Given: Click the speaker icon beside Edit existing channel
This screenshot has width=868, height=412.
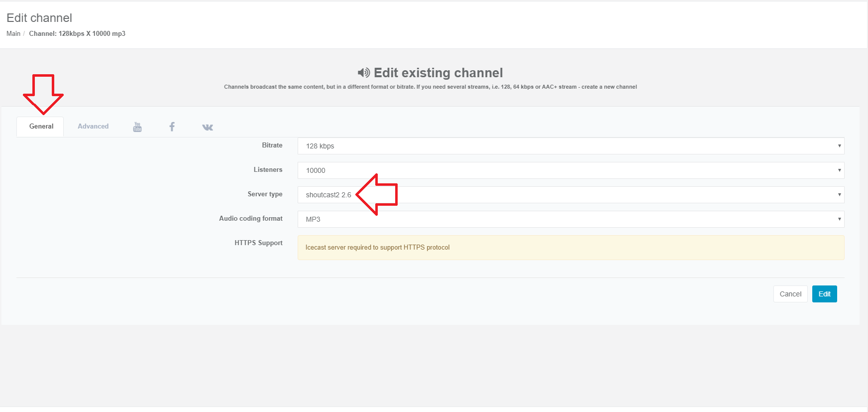Looking at the screenshot, I should (364, 73).
